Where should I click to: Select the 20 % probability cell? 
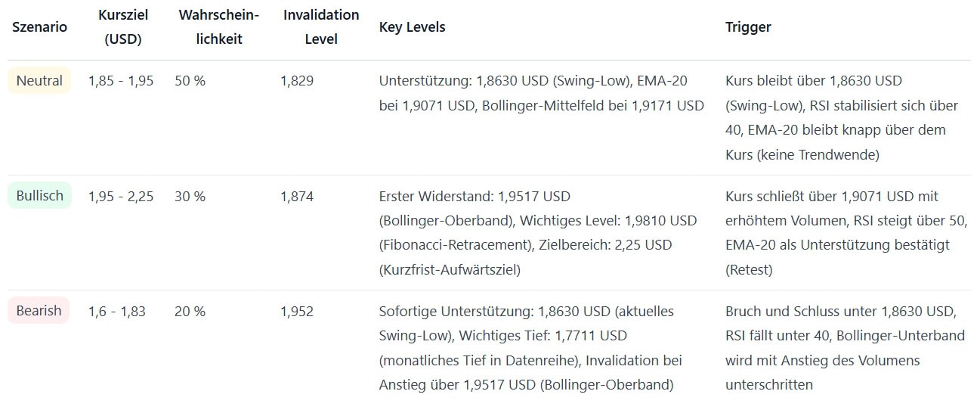190,312
